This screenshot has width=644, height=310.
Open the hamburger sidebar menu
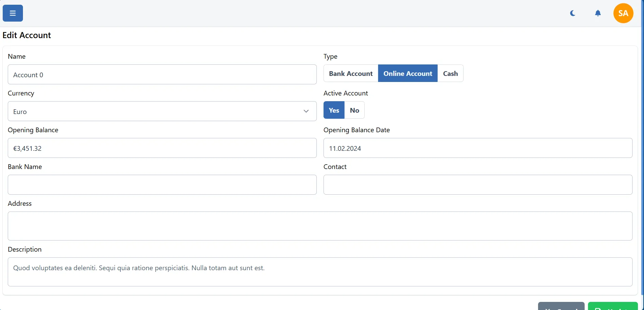click(x=13, y=13)
